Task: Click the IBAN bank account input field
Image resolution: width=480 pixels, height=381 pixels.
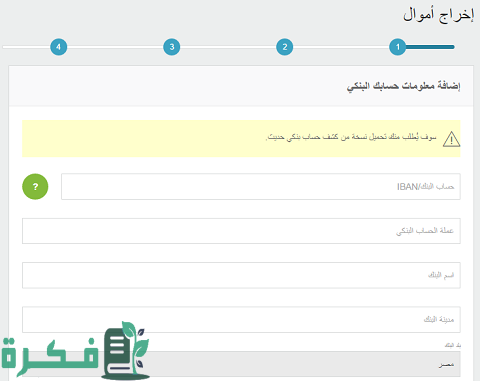Action: [x=261, y=187]
